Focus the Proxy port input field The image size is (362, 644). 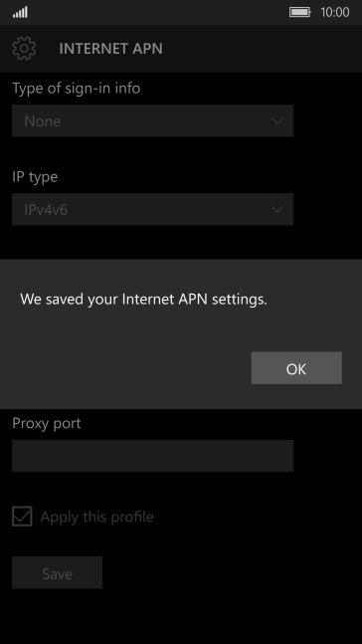coord(153,456)
